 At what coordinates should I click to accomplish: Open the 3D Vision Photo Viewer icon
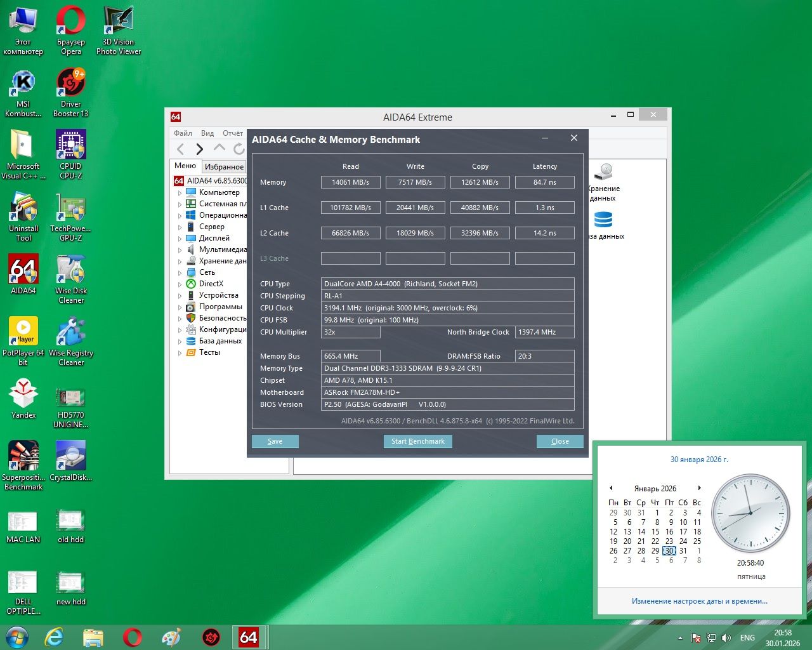[119, 30]
